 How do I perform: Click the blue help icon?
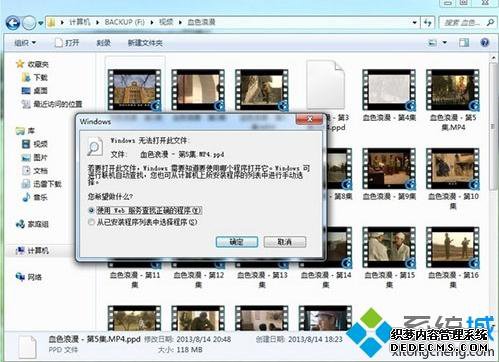pos(485,42)
